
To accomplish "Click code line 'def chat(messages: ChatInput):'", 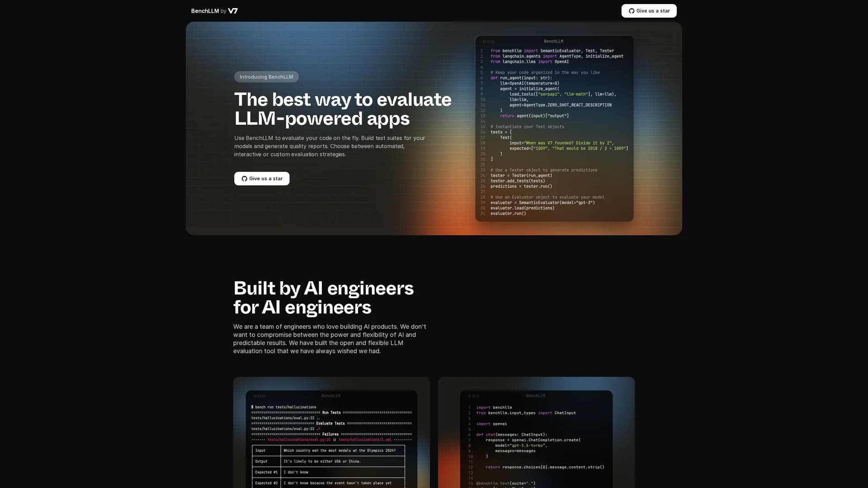I will pos(512,435).
